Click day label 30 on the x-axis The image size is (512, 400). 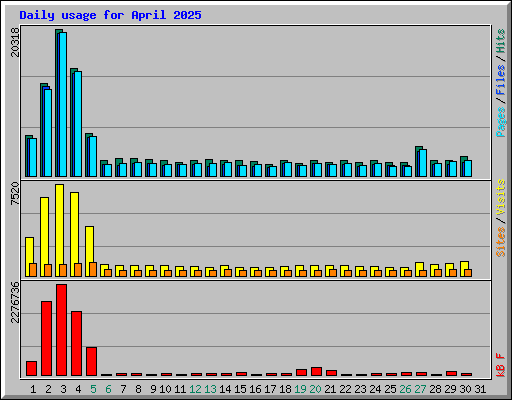[465, 389]
